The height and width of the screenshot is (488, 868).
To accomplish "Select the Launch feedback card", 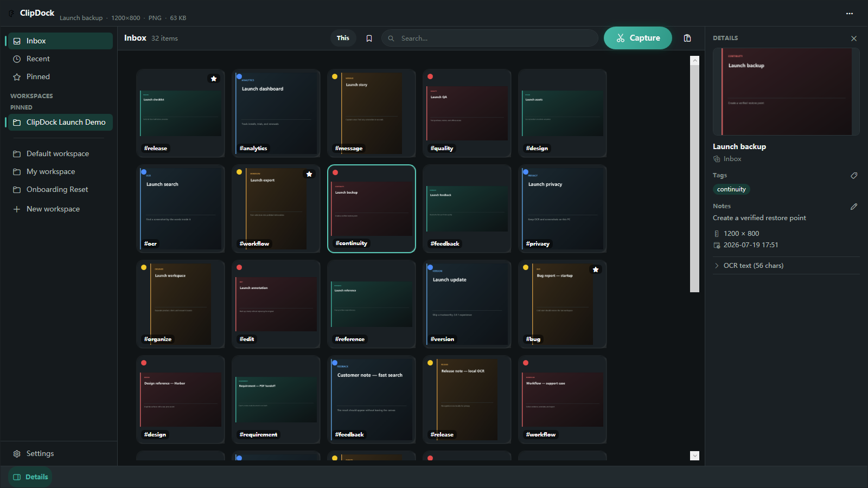I will (x=467, y=209).
